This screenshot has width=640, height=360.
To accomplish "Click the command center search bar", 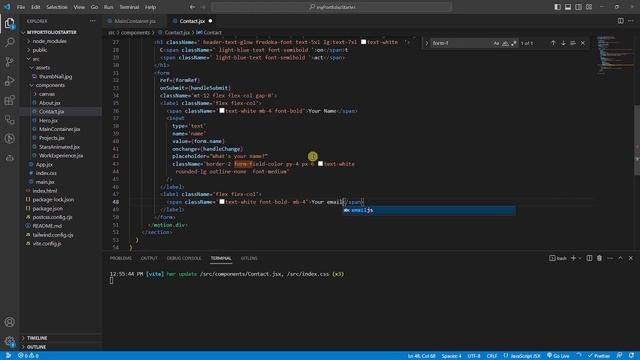I will click(331, 7).
